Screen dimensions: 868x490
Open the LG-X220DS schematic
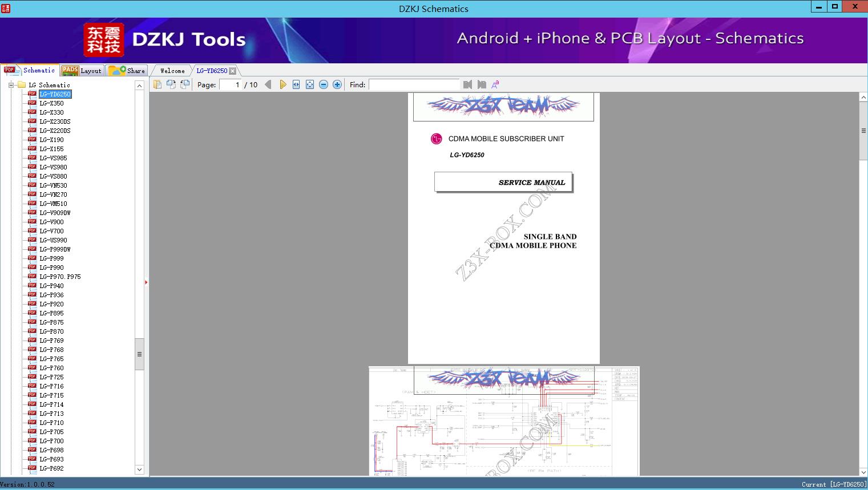point(55,131)
